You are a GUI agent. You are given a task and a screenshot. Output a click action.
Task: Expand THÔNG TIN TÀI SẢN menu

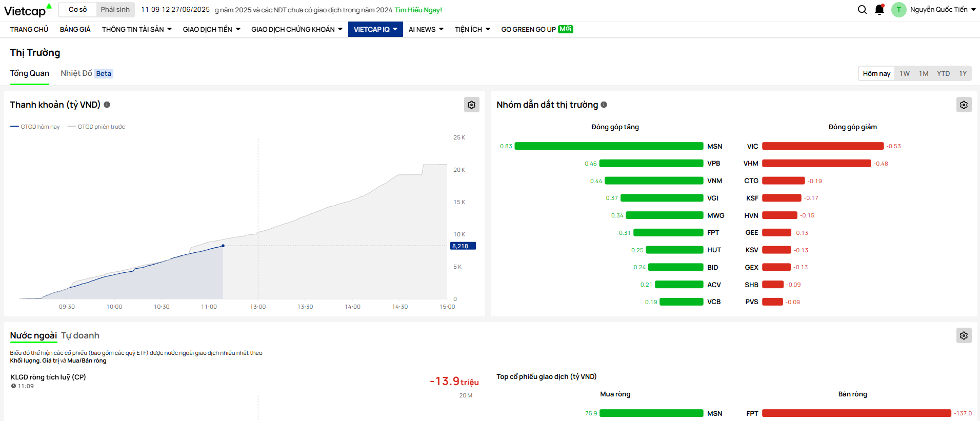click(136, 29)
